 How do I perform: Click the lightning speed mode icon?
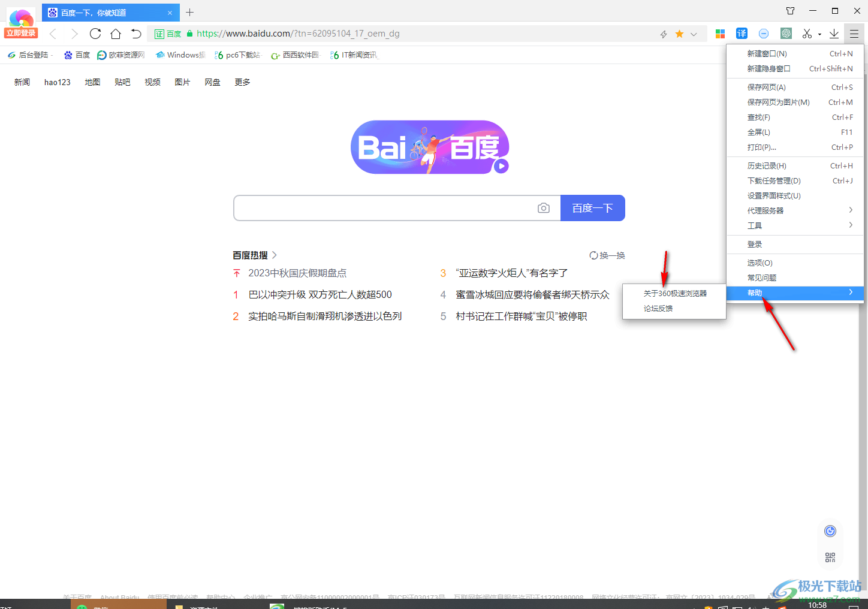(x=664, y=34)
